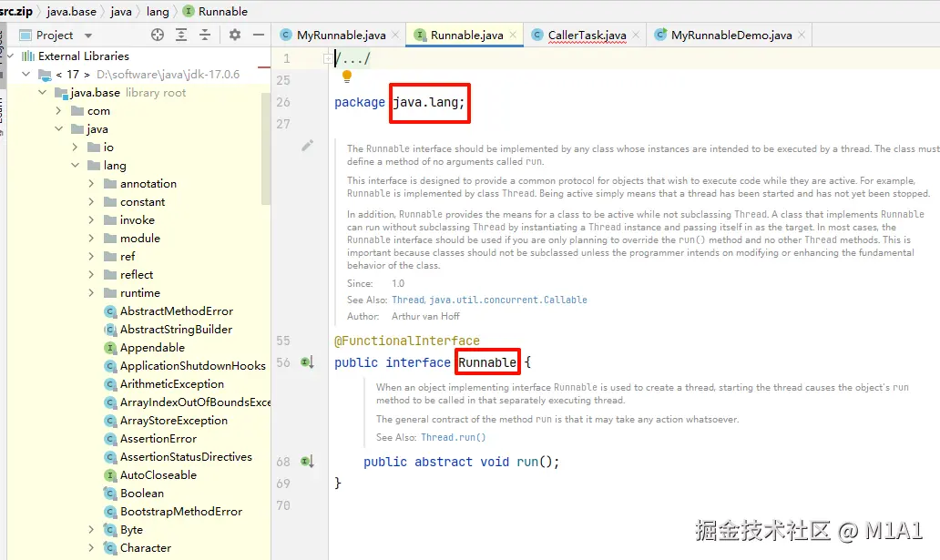Select AssertionStatusDirectives class
This screenshot has width=940, height=560.
[186, 457]
